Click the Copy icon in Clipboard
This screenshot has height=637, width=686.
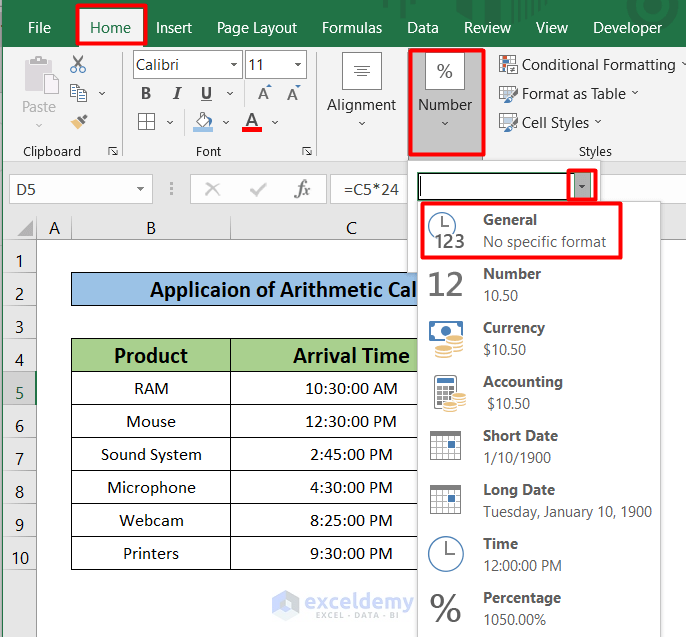tap(79, 93)
